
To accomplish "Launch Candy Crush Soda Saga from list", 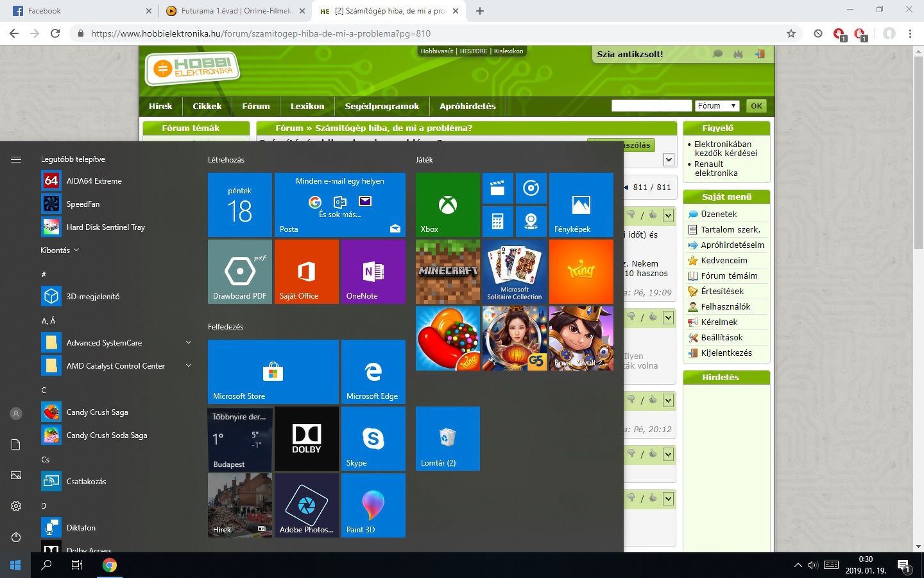I will coord(116,435).
